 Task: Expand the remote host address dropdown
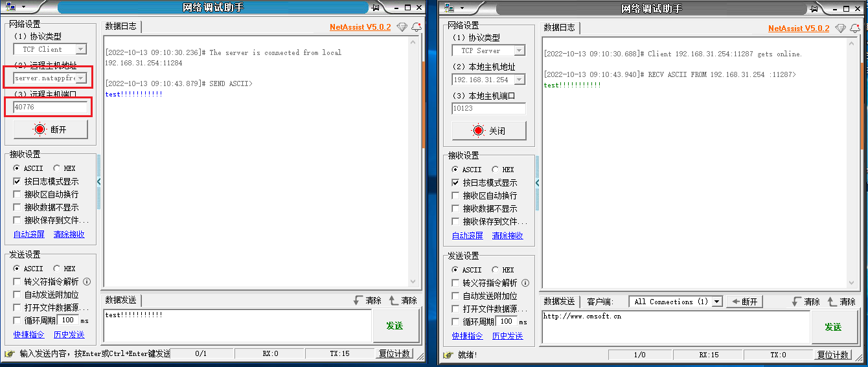(x=81, y=78)
